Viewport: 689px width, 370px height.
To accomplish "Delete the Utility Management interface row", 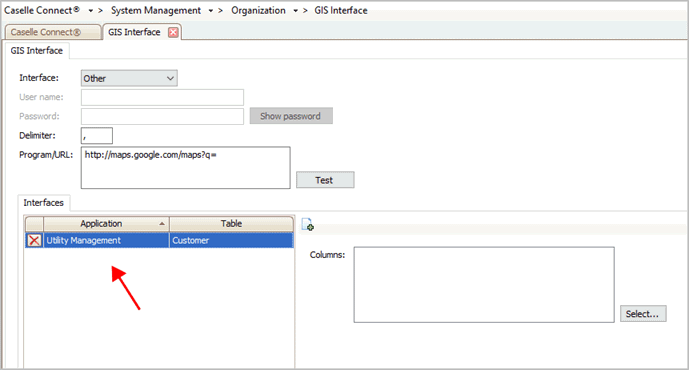I will coord(34,240).
